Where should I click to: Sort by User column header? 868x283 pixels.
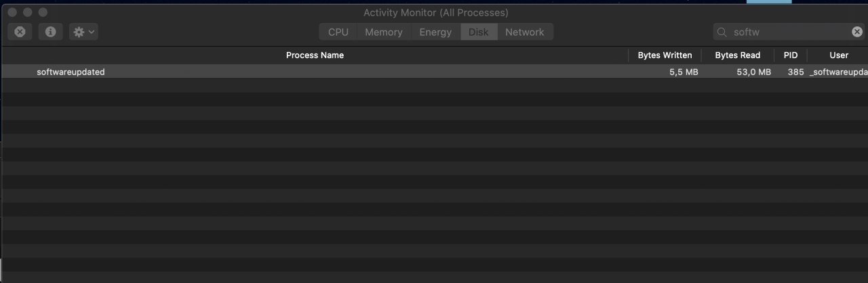[x=838, y=55]
